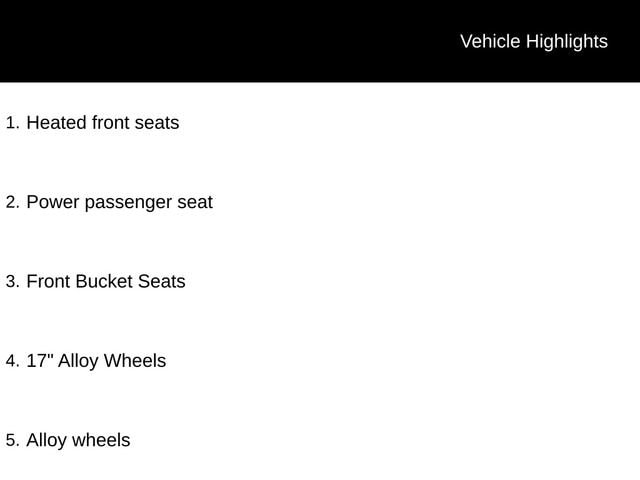Click the 17" size text in item four

(39, 360)
